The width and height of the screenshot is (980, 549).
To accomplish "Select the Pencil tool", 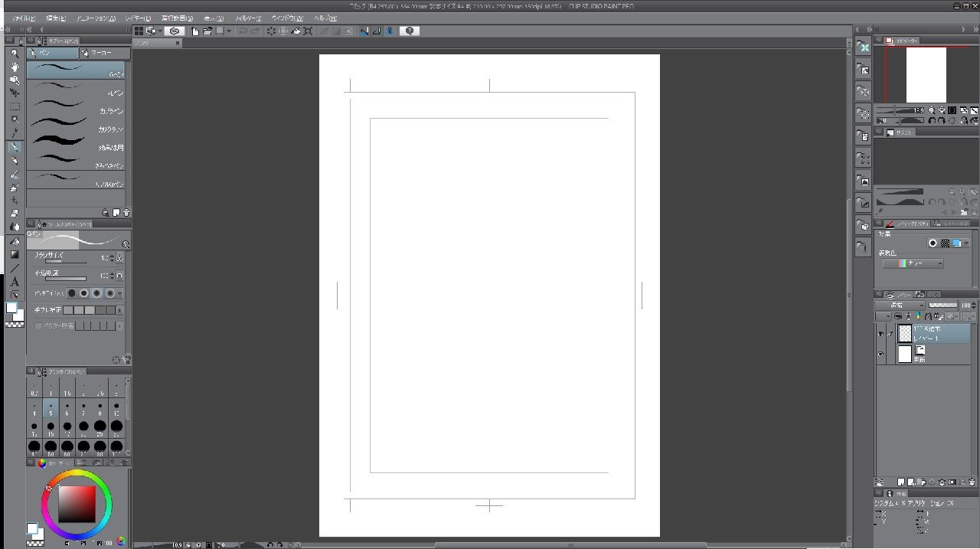I will click(15, 160).
